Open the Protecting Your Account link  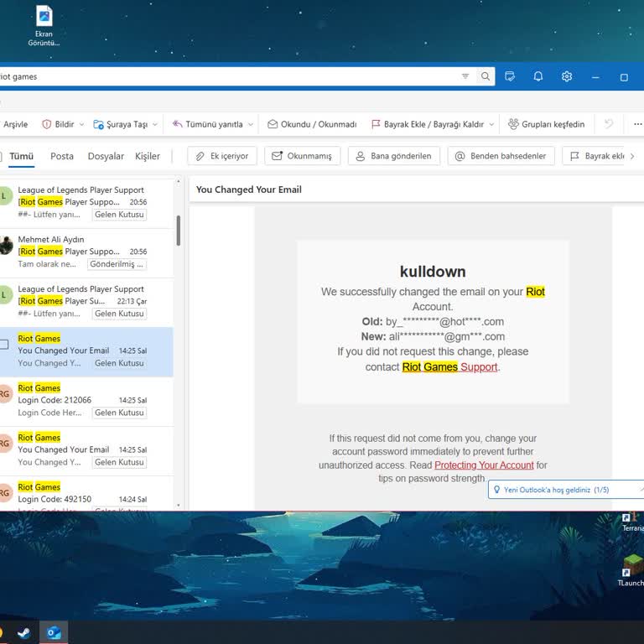[x=484, y=465]
